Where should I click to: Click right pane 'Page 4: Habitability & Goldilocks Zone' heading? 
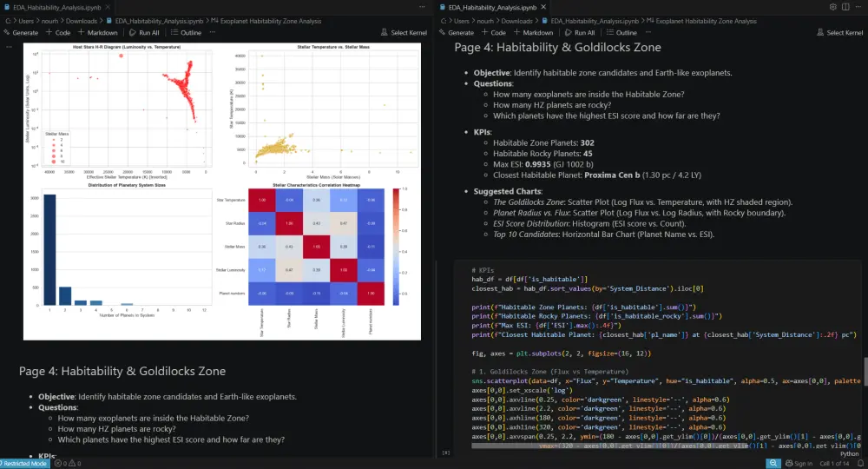pyautogui.click(x=557, y=47)
